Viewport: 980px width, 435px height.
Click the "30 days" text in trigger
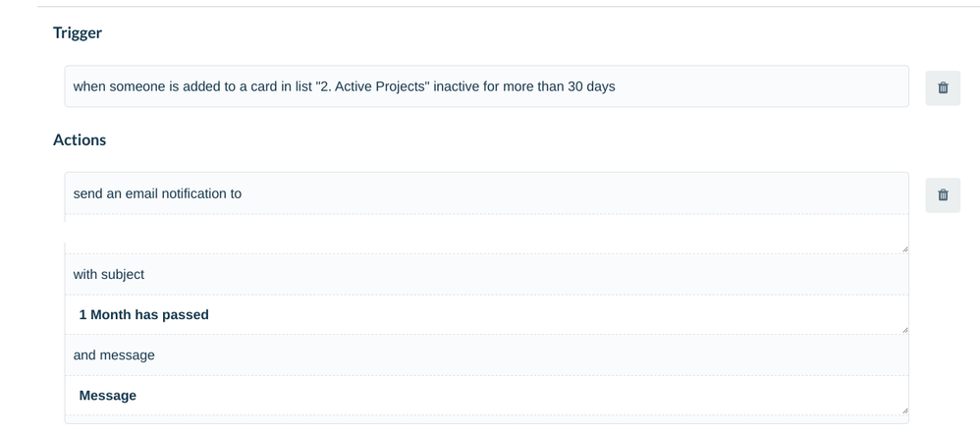click(591, 86)
